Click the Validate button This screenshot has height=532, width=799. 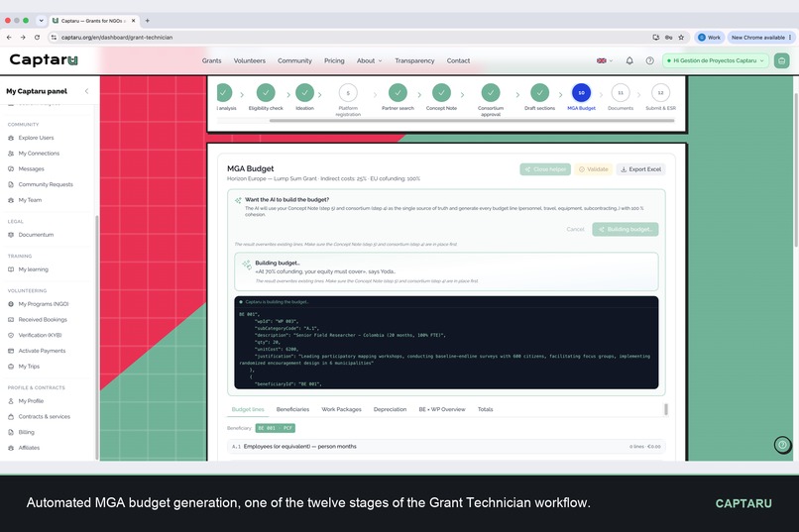(594, 169)
